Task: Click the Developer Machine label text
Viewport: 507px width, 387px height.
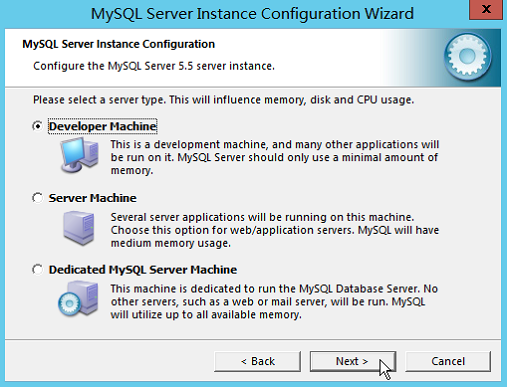Action: pos(103,126)
